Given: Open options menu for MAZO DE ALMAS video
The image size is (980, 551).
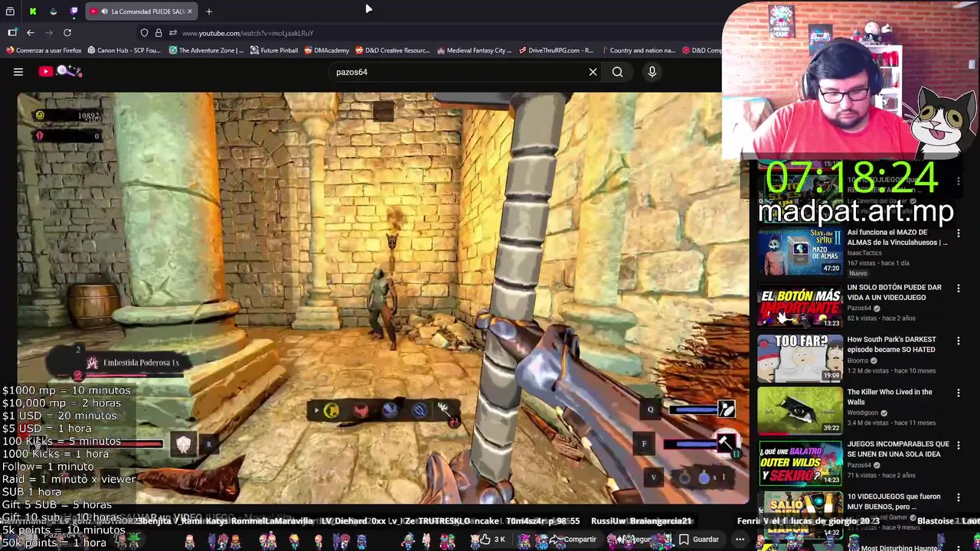Looking at the screenshot, I should 958,234.
